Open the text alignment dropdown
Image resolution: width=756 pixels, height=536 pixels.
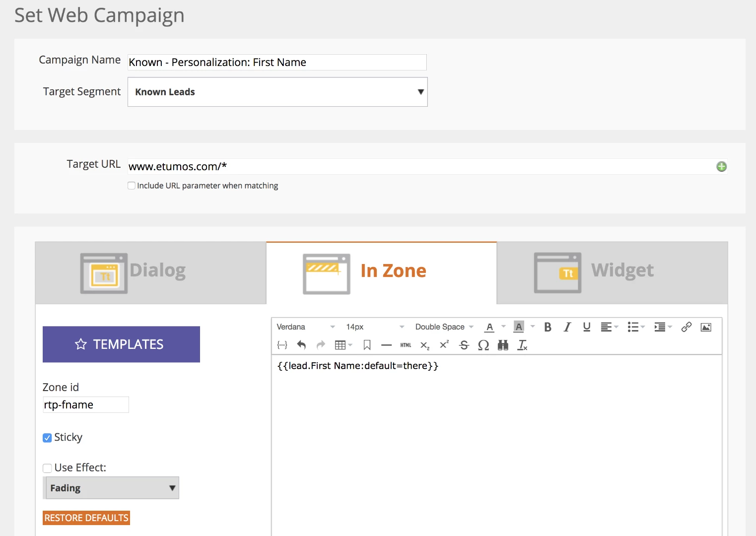(610, 327)
